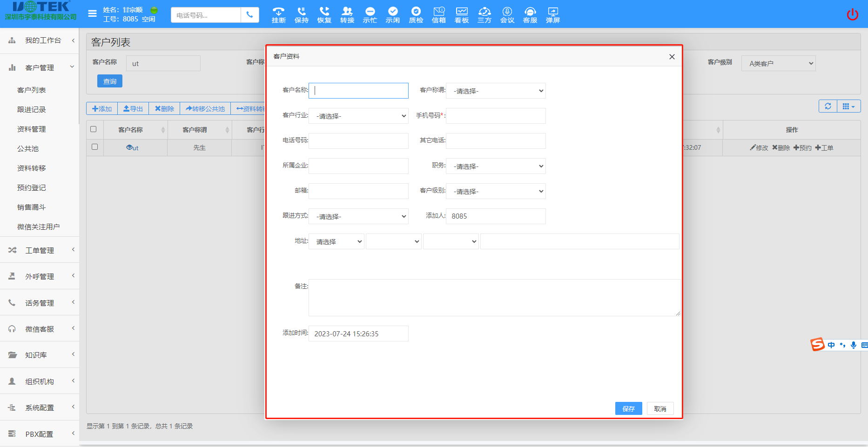Click the 修改 link for customer ut
Image resolution: width=868 pixels, height=447 pixels.
[759, 147]
